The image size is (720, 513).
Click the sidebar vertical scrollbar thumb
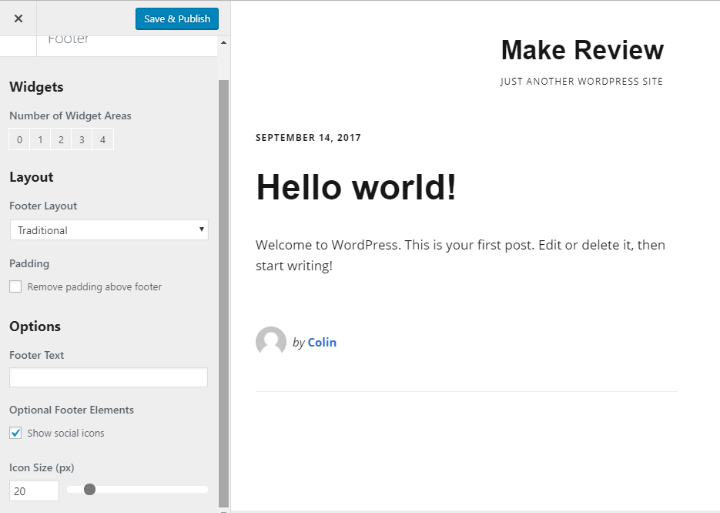point(224,293)
